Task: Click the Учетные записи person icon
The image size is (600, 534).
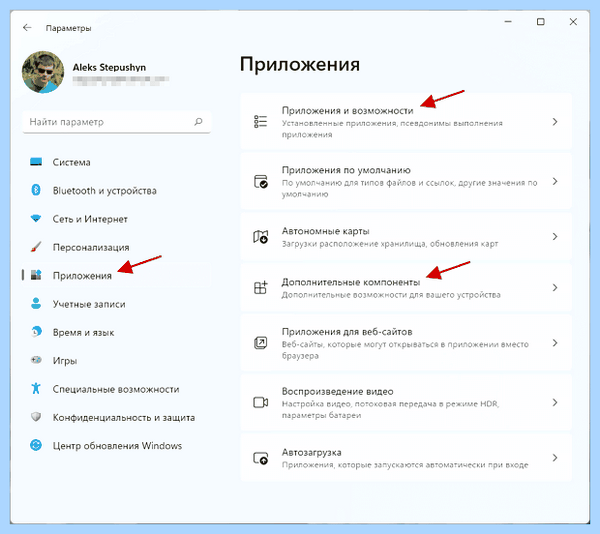Action: (x=36, y=303)
